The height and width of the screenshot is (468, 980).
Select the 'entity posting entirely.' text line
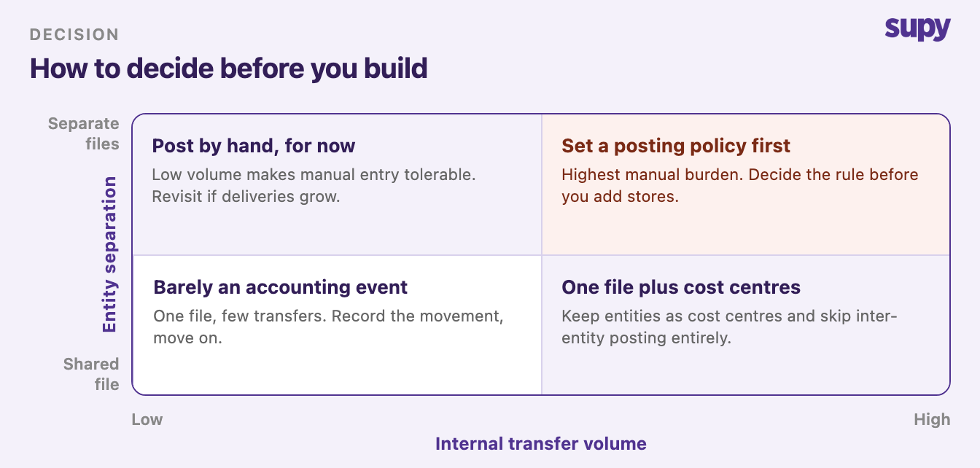click(x=646, y=338)
